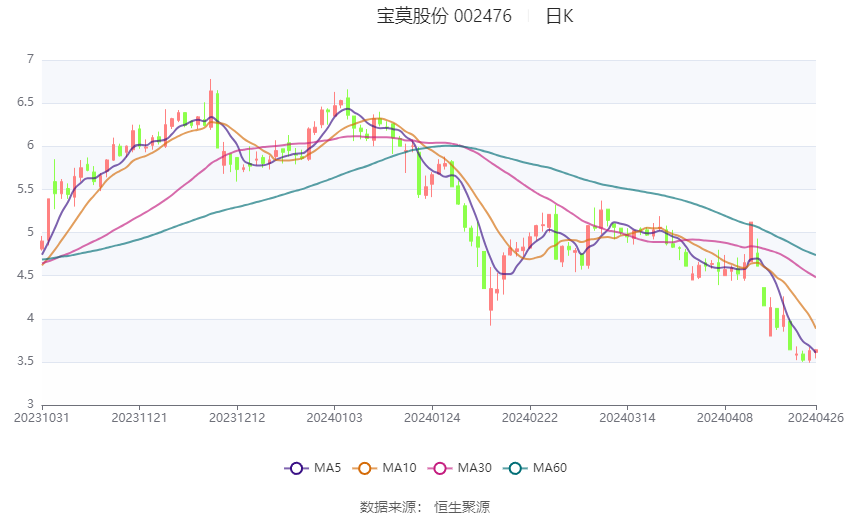Image resolution: width=850 pixels, height=517 pixels.
Task: Click the 20240408 x-axis date label
Action: [725, 418]
